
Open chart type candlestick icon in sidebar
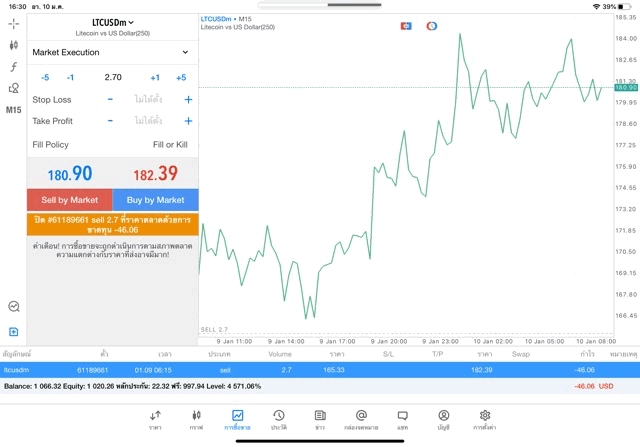(13, 45)
